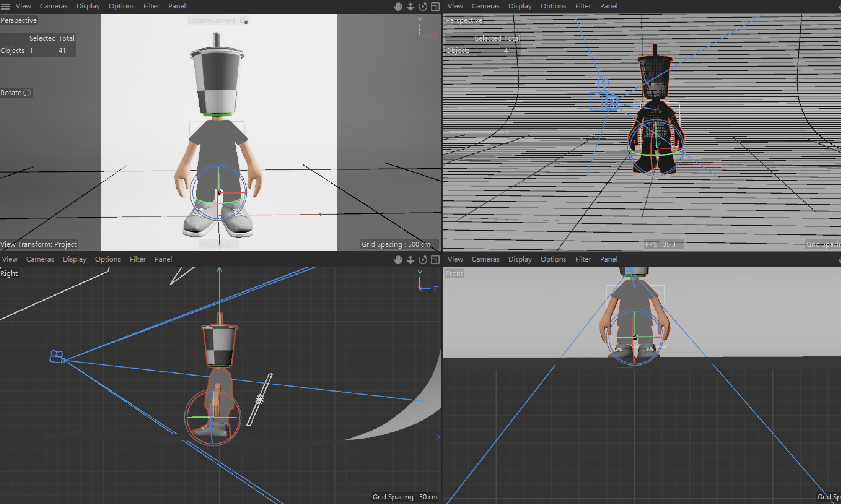Open the Cameras menu in top-left viewport
The width and height of the screenshot is (841, 504).
[53, 6]
